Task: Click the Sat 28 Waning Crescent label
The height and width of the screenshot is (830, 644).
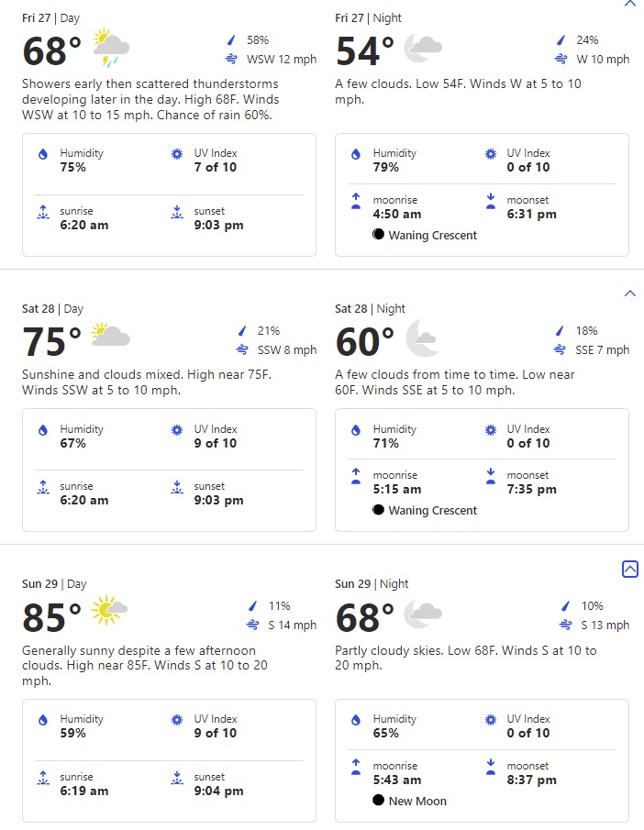Action: tap(433, 510)
